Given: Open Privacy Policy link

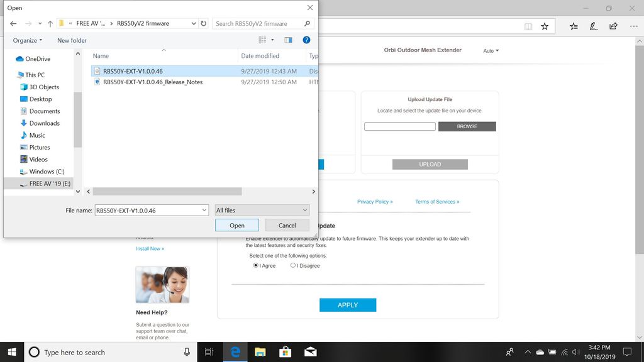Looking at the screenshot, I should [x=375, y=202].
